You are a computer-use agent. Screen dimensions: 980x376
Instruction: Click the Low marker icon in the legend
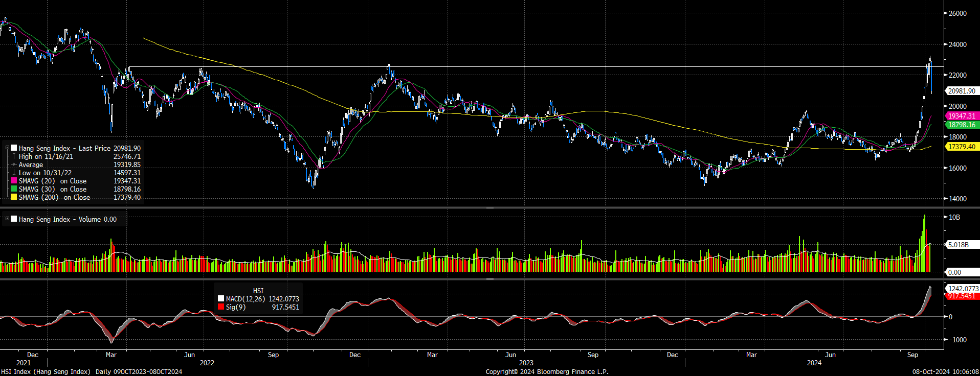(14, 173)
